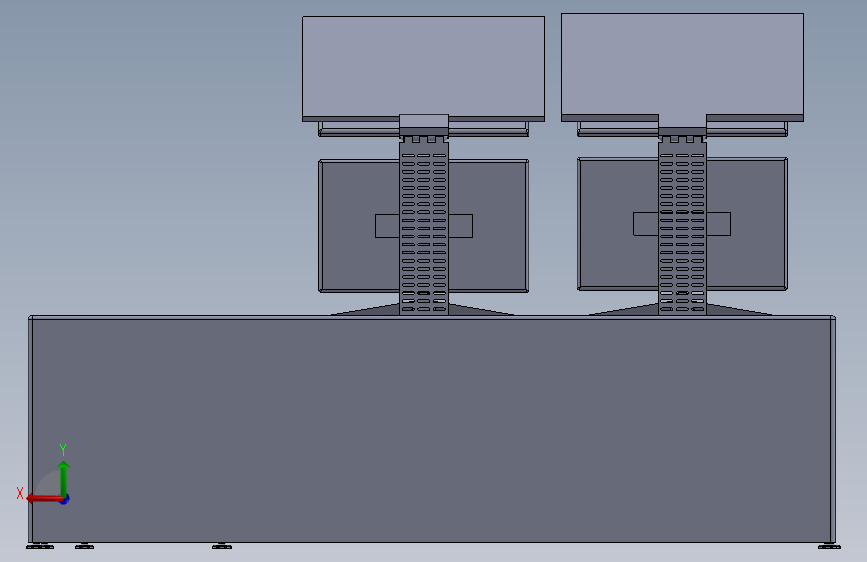Select the large base cabinet front face
Viewport: 867px width, 562px height.
(431, 430)
